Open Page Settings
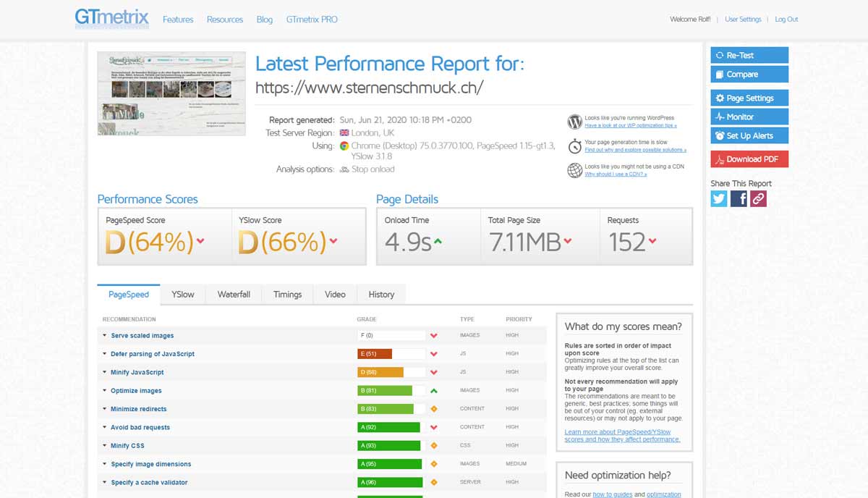The width and height of the screenshot is (868, 498). [749, 98]
